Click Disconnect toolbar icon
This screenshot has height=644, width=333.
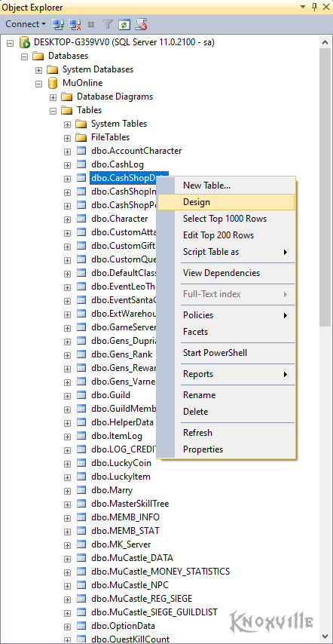tap(75, 24)
